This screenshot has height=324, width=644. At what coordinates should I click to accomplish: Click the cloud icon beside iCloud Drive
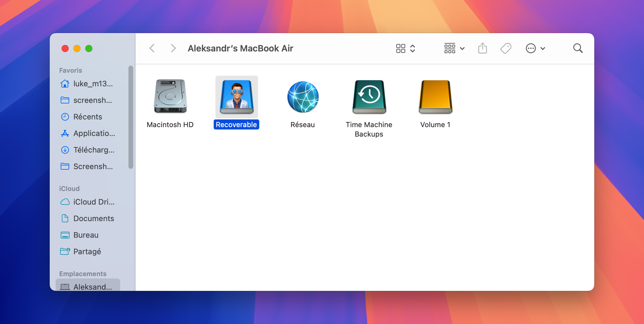[65, 202]
